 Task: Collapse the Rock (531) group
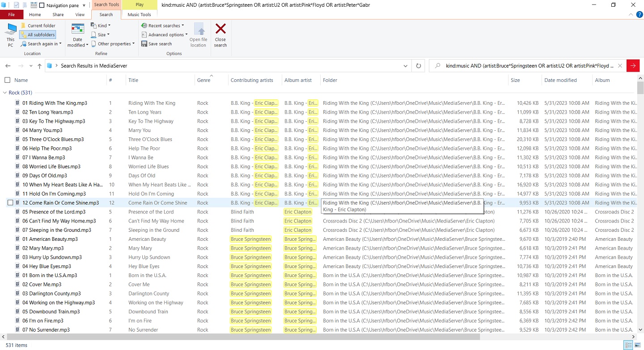pyautogui.click(x=5, y=93)
